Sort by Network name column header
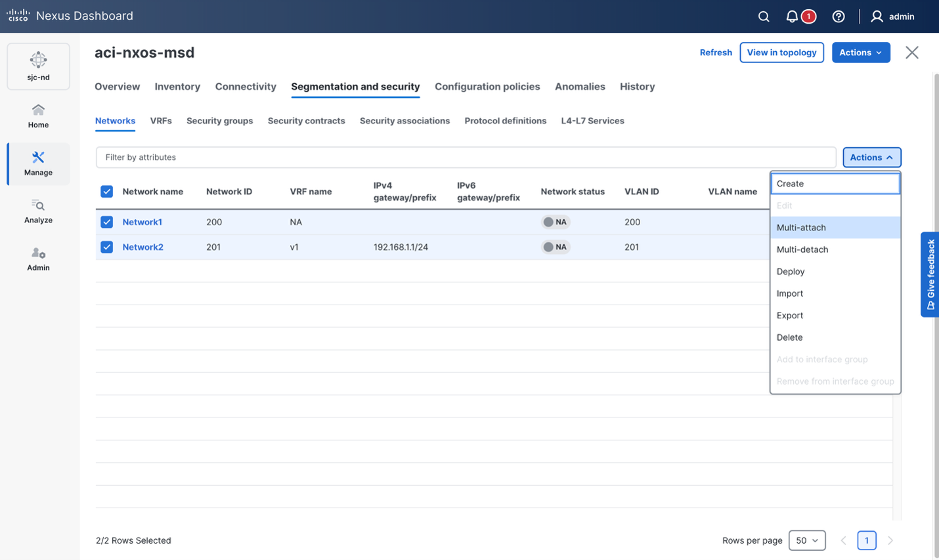The image size is (939, 560). tap(153, 192)
